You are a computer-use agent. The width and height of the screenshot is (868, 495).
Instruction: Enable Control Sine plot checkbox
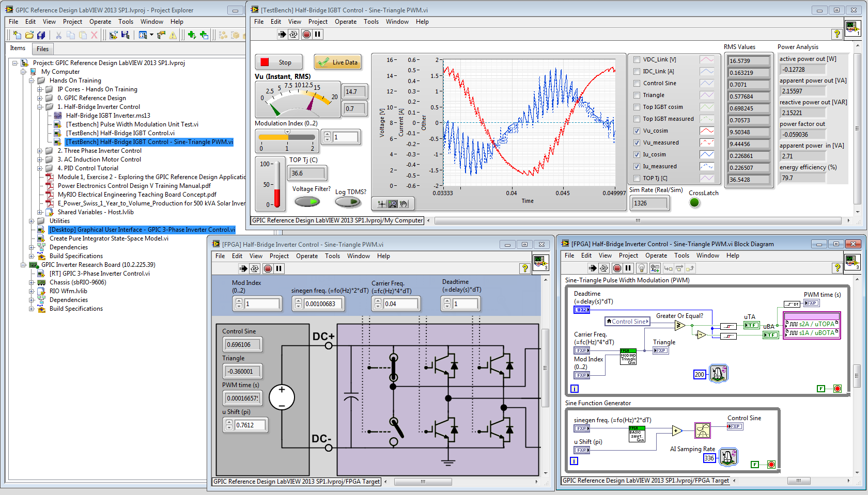coord(637,83)
